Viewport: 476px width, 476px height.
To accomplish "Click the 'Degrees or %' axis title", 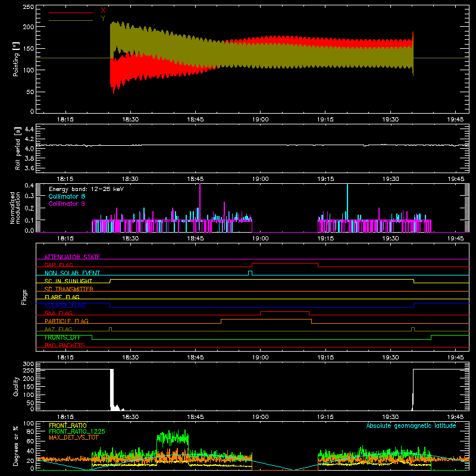I will [16, 446].
